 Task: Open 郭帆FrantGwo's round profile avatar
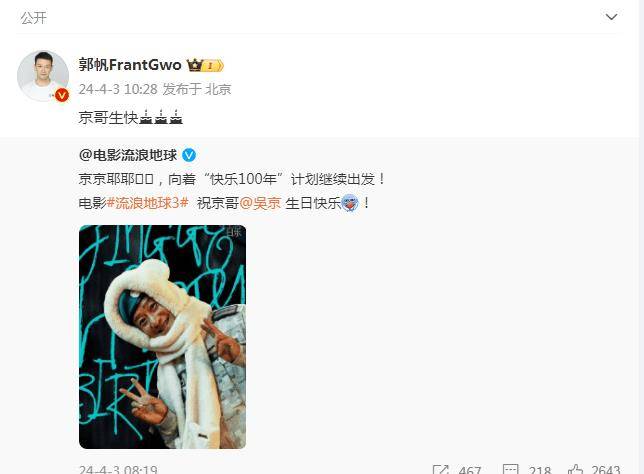coord(43,76)
